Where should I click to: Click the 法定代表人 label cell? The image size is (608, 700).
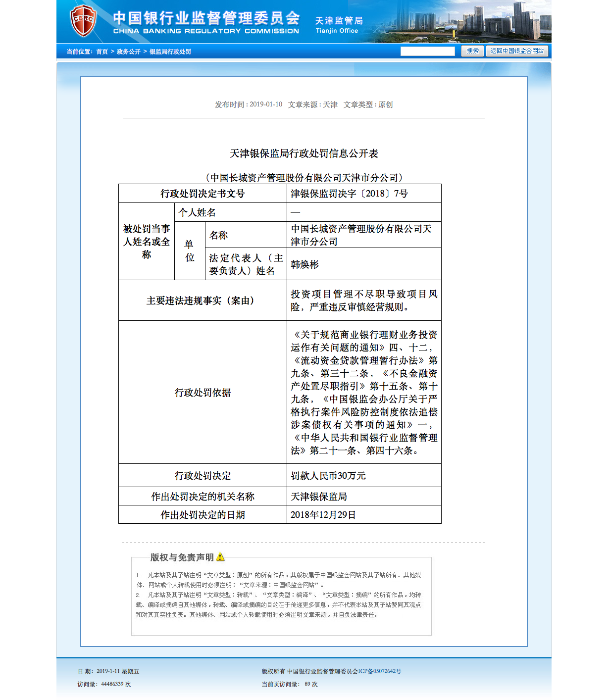246,264
